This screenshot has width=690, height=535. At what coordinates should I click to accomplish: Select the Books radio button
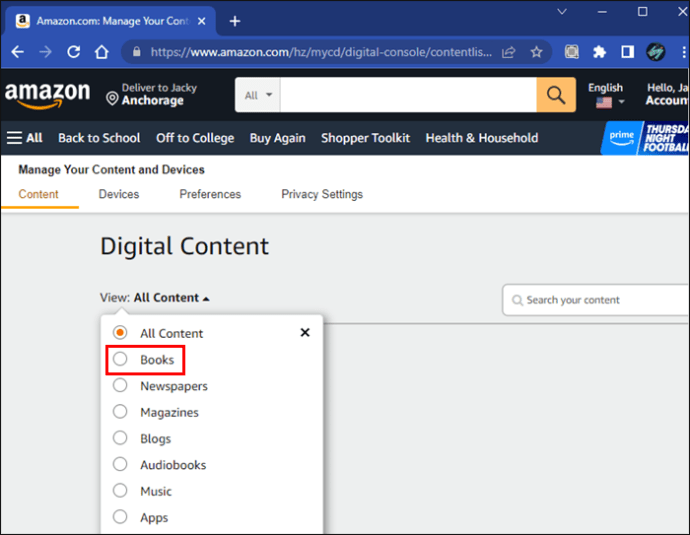click(x=120, y=359)
